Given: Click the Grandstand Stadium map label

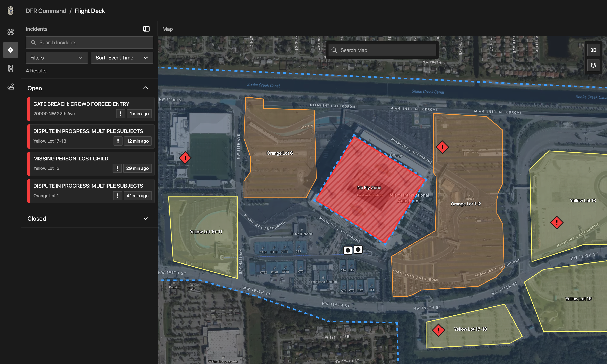Looking at the screenshot, I should pyautogui.click(x=323, y=282).
